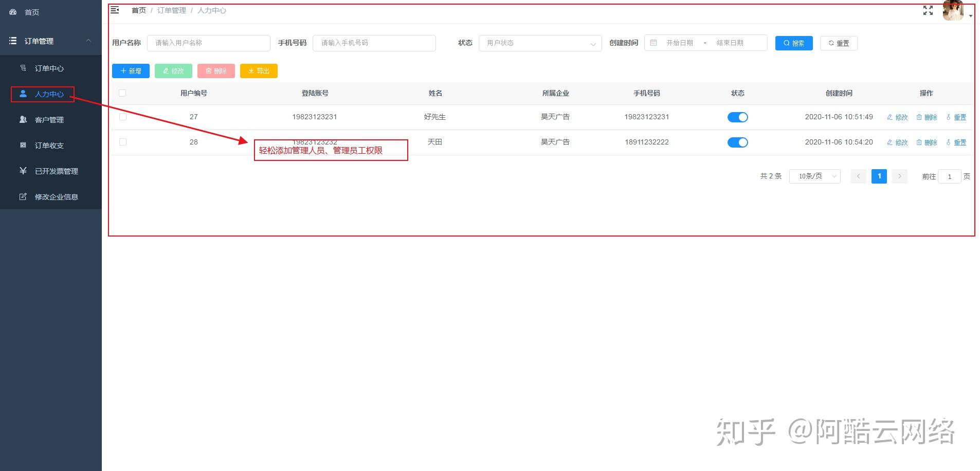Click the calendar icon in 创建时间 filter
Viewport: 980px width, 471px height.
tap(654, 43)
